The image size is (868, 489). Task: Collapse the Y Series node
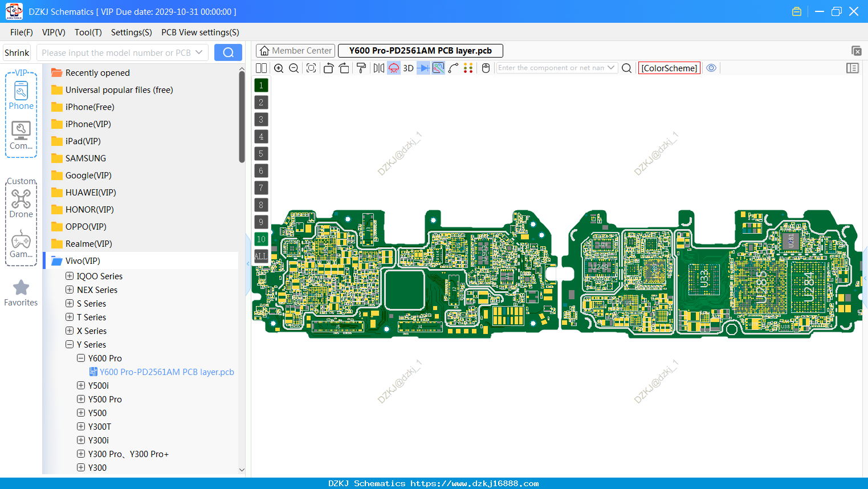70,344
